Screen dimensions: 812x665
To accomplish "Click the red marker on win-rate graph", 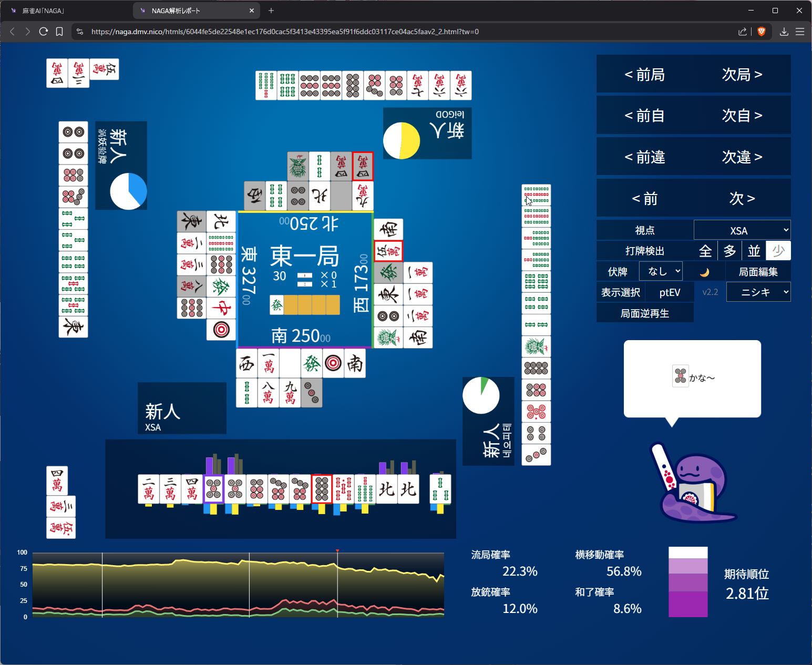I will pyautogui.click(x=337, y=551).
